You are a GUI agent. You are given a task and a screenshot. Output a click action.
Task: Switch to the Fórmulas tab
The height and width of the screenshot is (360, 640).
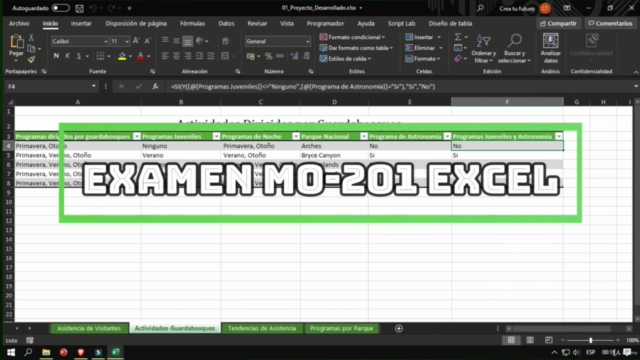point(192,24)
